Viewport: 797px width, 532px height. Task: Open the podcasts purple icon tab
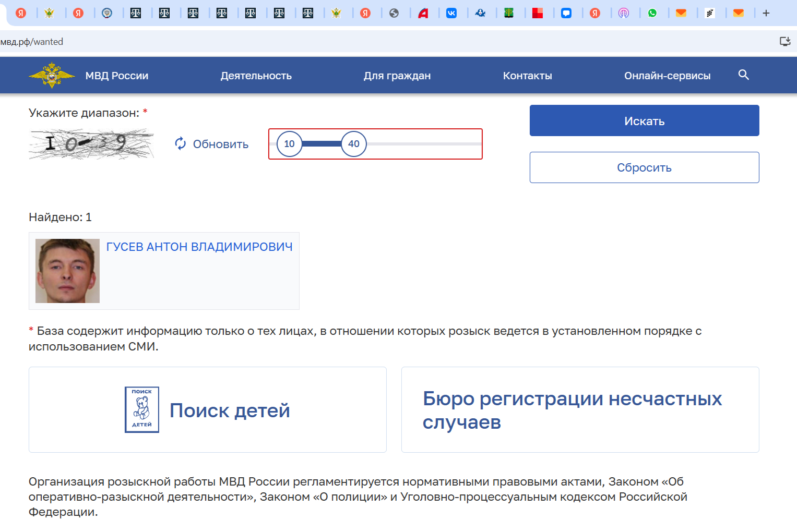pyautogui.click(x=624, y=14)
